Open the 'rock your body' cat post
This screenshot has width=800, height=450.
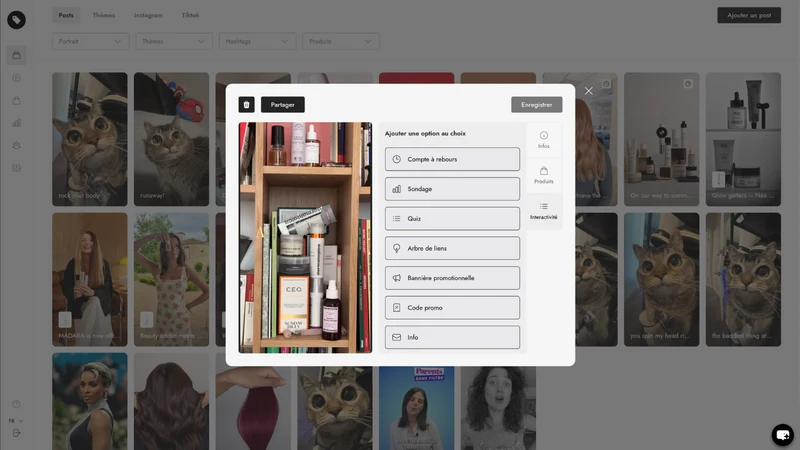click(x=90, y=139)
